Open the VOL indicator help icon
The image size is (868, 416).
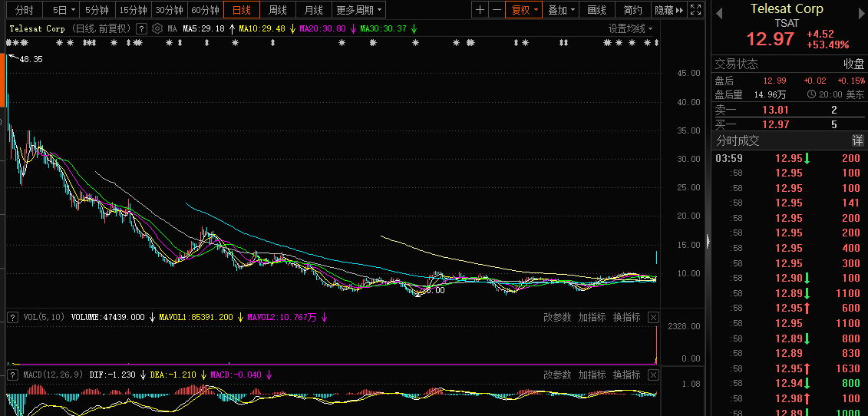pyautogui.click(x=12, y=318)
